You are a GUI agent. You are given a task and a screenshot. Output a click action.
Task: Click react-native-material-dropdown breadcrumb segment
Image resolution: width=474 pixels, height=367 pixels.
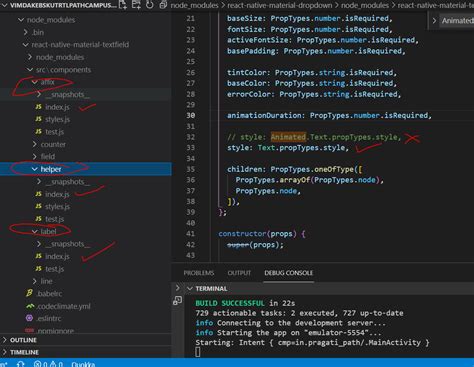pyautogui.click(x=280, y=5)
